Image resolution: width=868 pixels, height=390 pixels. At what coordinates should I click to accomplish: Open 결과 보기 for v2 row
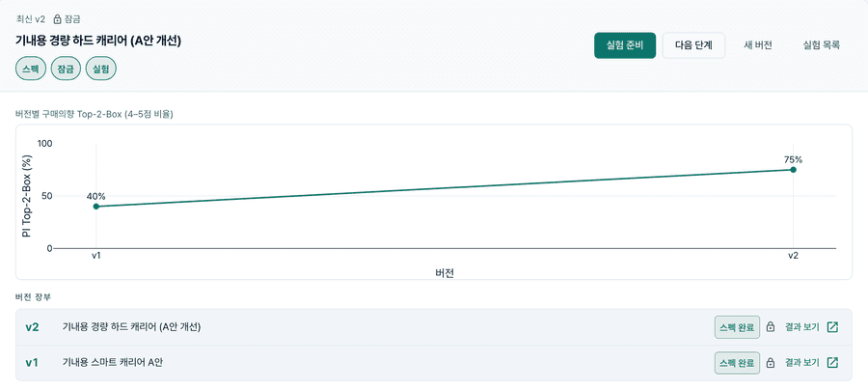coord(801,327)
